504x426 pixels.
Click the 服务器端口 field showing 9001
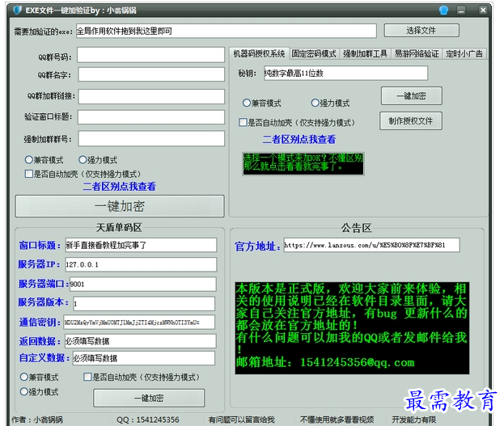tap(142, 285)
